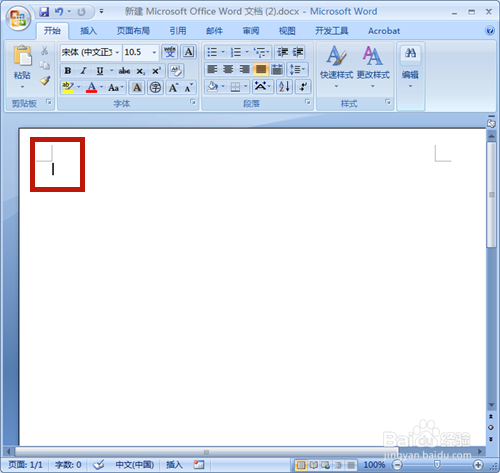Start a numbered list
Viewport: 500px width, 473px height.
pyautogui.click(x=236, y=52)
